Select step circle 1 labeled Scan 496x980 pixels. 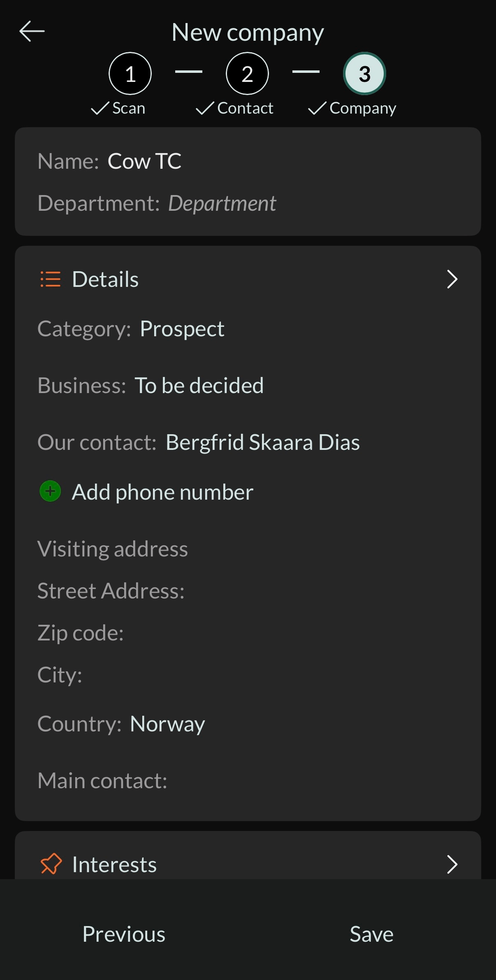click(130, 73)
